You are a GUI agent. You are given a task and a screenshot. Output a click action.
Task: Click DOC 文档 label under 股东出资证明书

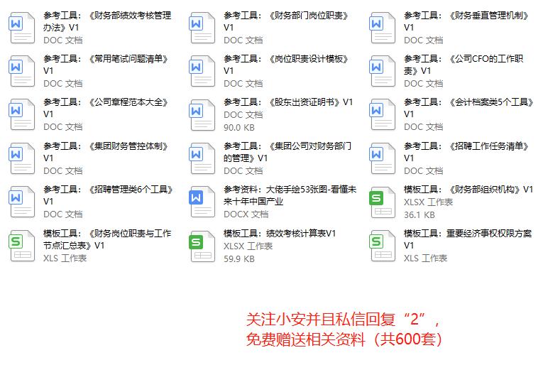click(243, 115)
